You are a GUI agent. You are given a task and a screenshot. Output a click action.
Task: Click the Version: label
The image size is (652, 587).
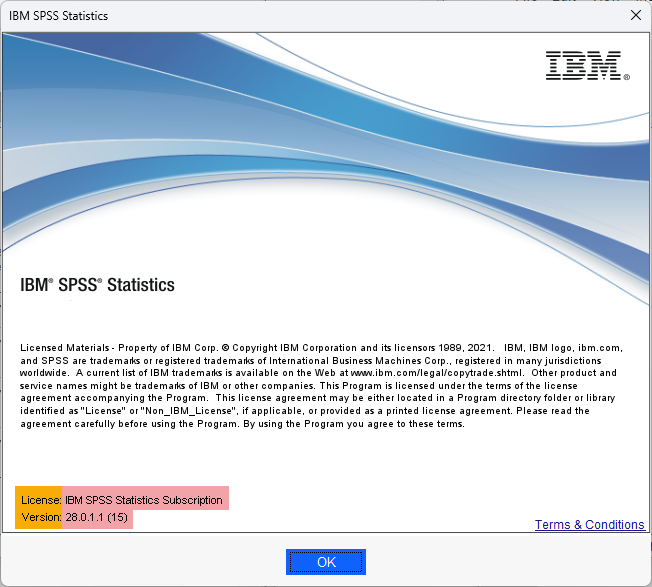[x=41, y=517]
